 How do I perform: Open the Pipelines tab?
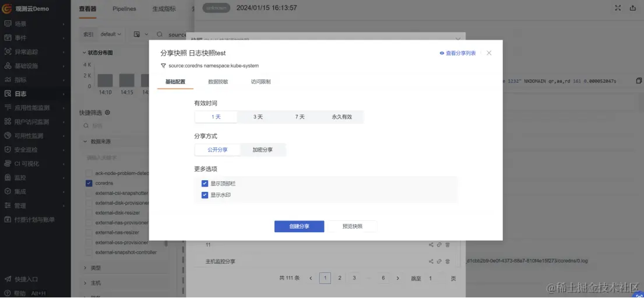[125, 9]
